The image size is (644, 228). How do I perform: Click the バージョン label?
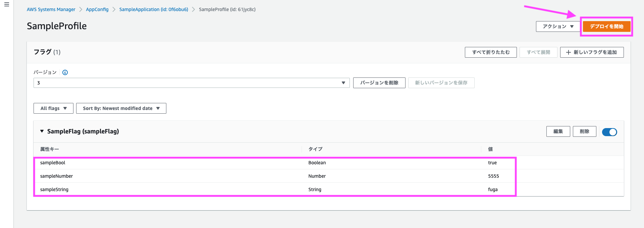click(x=45, y=72)
